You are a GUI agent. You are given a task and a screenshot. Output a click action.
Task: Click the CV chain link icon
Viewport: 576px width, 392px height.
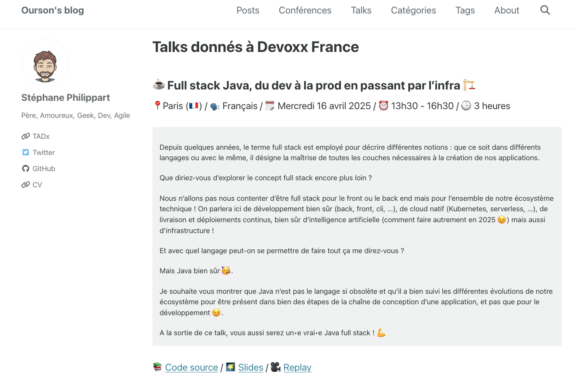click(26, 185)
